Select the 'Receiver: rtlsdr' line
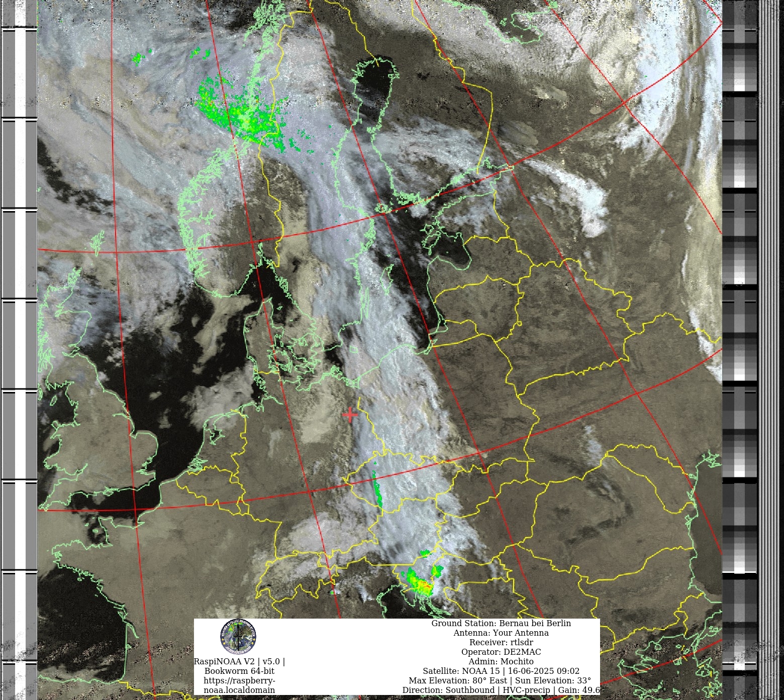 click(x=501, y=642)
